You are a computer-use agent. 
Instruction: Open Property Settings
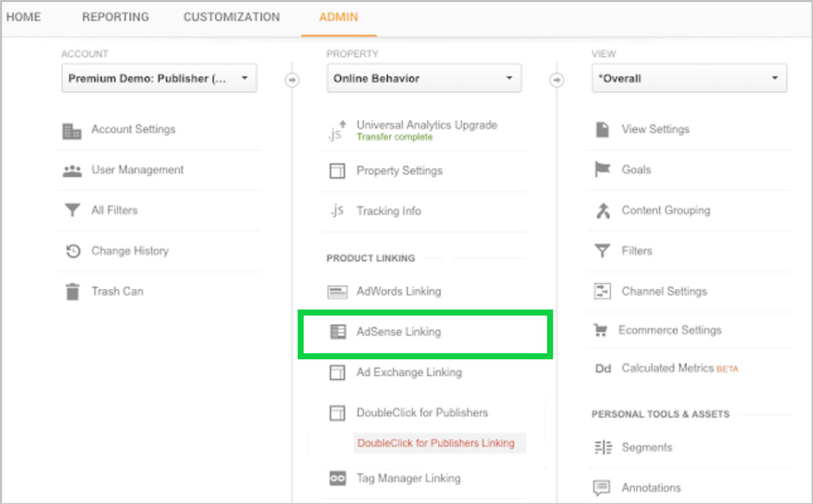399,171
